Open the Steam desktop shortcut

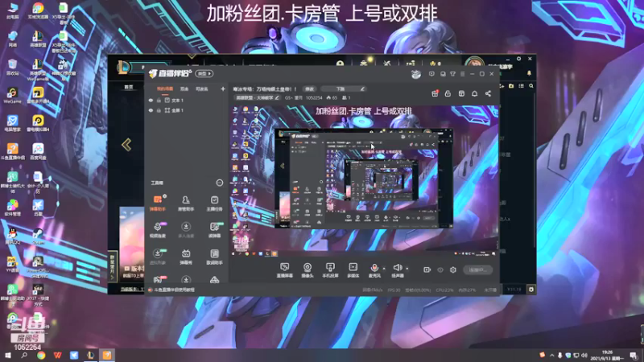(x=38, y=237)
